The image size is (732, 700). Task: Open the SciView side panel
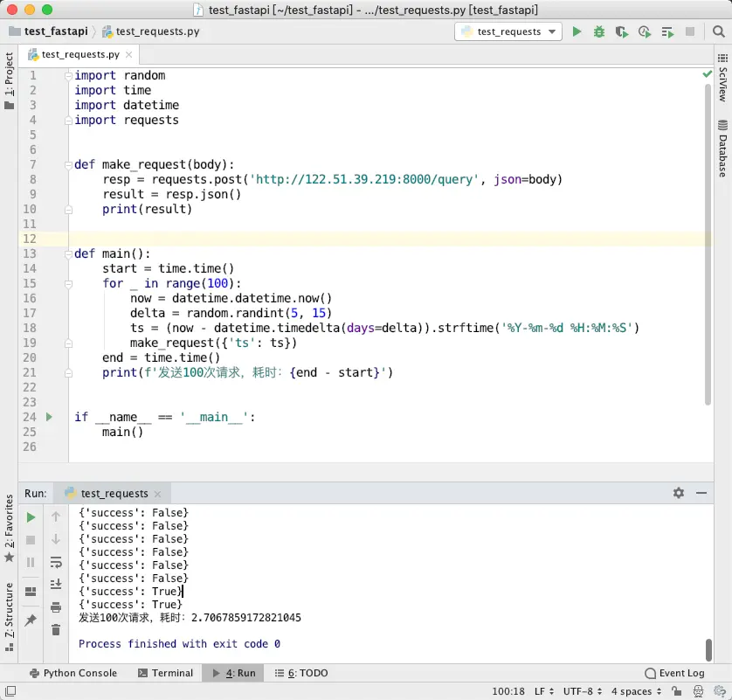point(722,79)
